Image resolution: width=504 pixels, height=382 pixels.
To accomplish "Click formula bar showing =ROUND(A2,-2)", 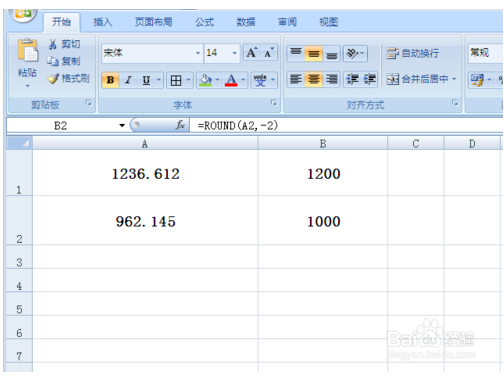I will click(x=347, y=126).
